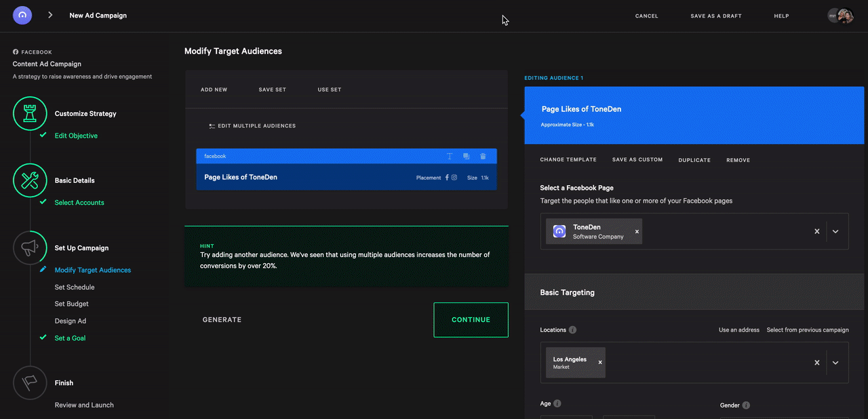This screenshot has height=419, width=868.
Task: Click the Customize Strategy step title
Action: pos(85,114)
